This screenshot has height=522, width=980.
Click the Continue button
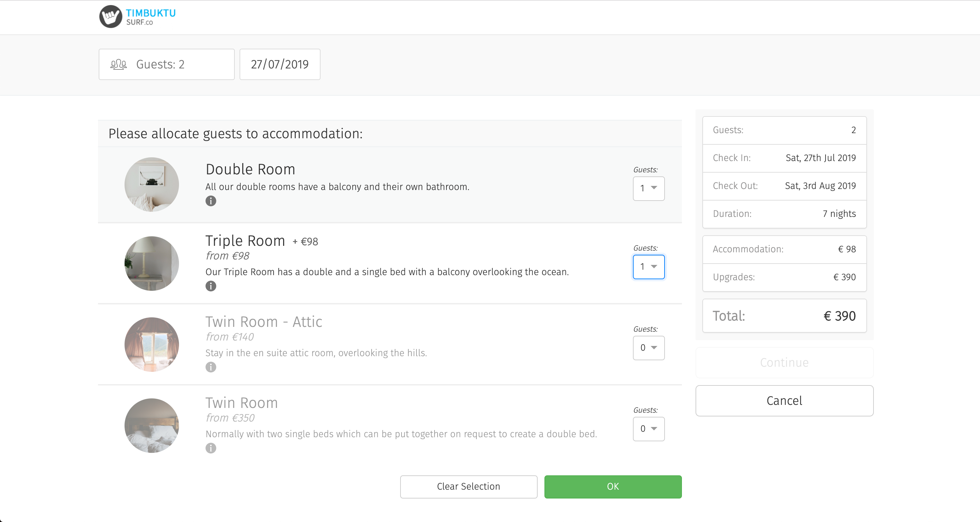pyautogui.click(x=784, y=362)
